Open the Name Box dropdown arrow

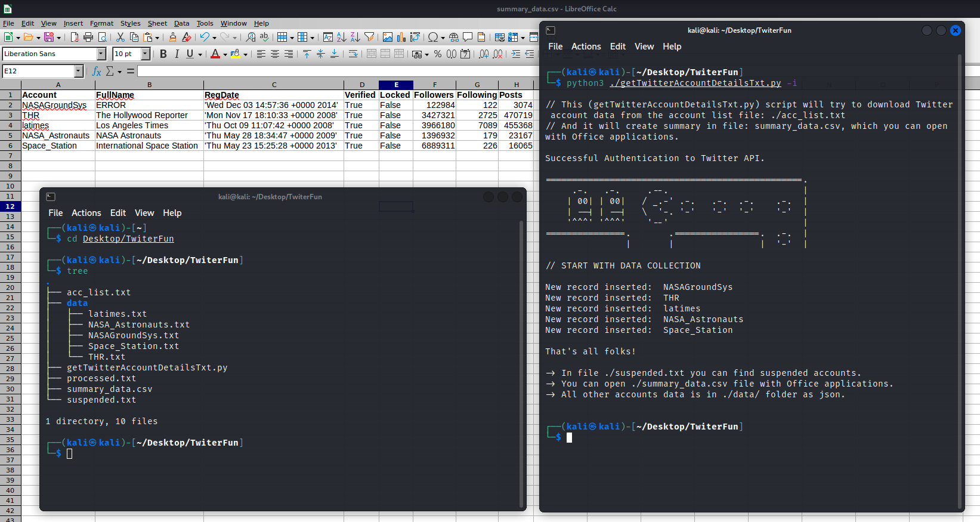[x=79, y=71]
